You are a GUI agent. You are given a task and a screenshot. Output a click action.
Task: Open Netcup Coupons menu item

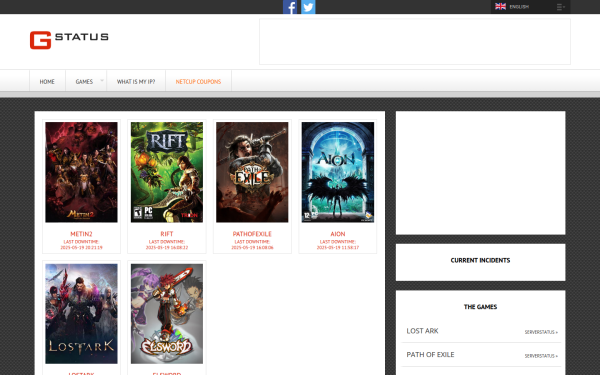click(198, 82)
